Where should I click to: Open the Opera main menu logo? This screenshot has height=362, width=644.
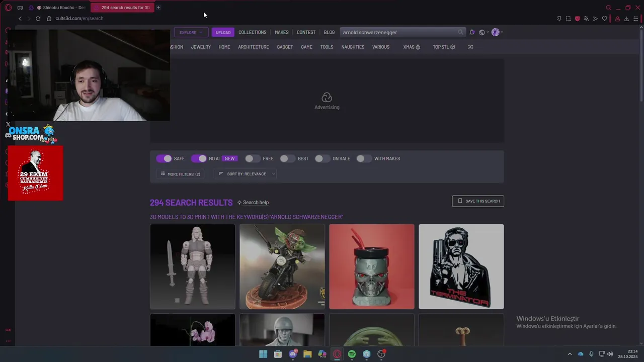(8, 8)
